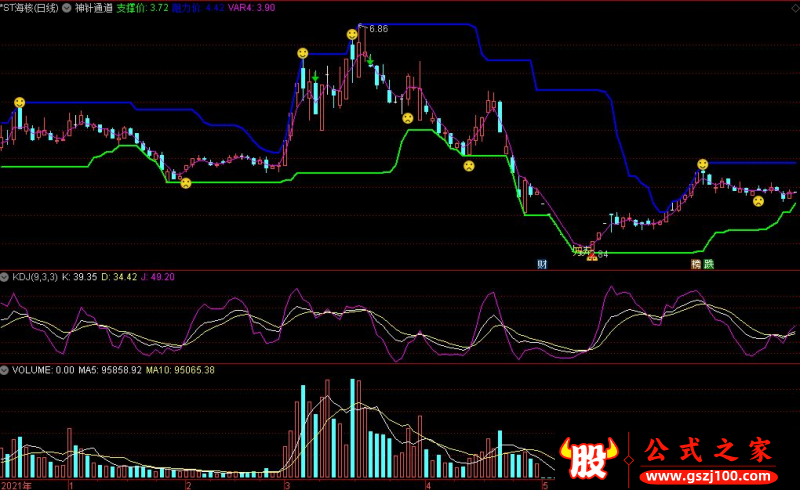
Task: Click the first green down arrow signal
Action: coord(316,77)
